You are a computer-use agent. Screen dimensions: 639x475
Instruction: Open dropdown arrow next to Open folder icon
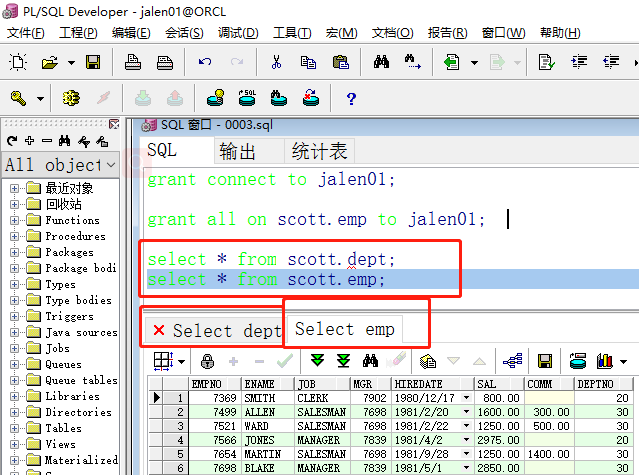coord(71,63)
